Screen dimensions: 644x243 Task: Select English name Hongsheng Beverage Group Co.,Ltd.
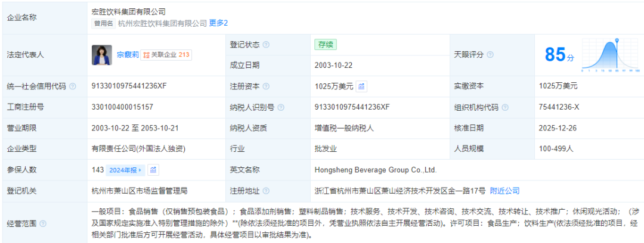click(376, 170)
